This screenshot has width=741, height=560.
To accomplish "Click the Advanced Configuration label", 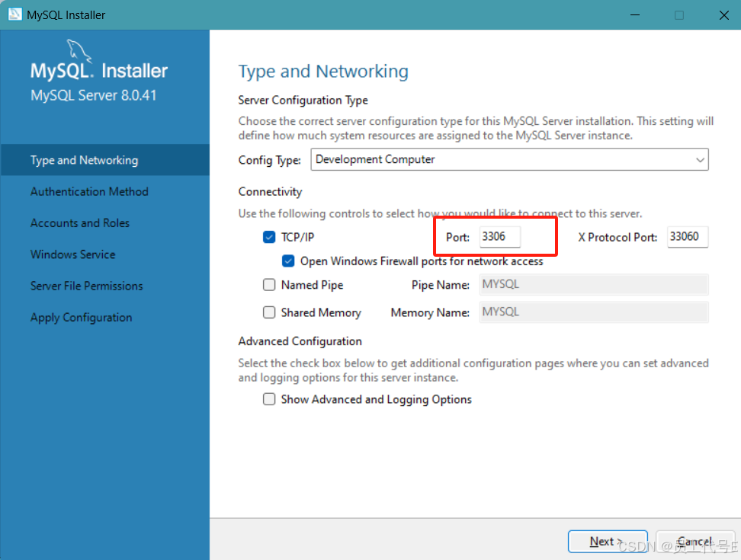I will pyautogui.click(x=300, y=341).
